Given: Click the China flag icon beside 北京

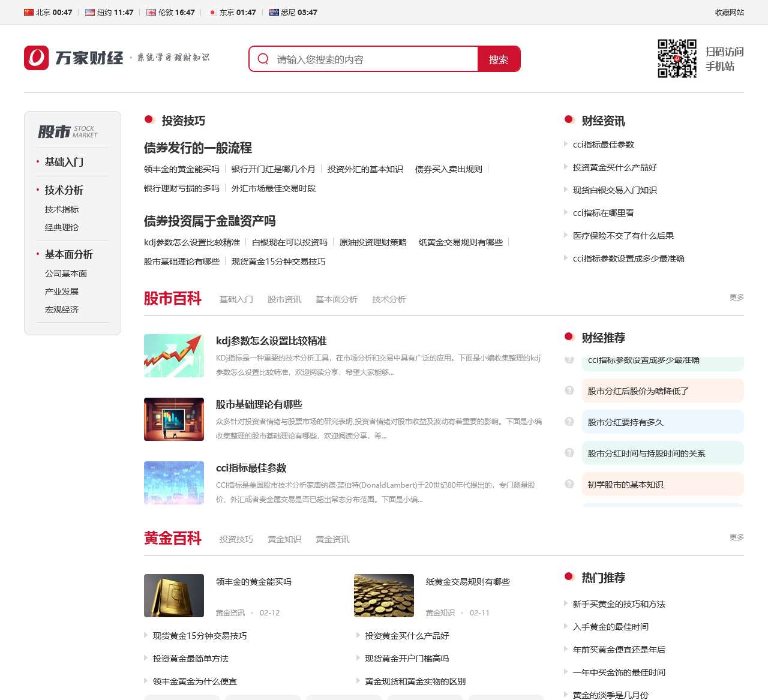Looking at the screenshot, I should pyautogui.click(x=29, y=12).
